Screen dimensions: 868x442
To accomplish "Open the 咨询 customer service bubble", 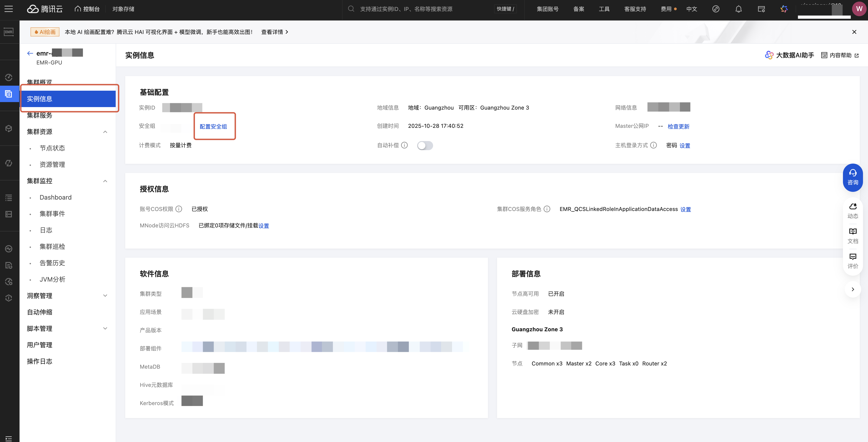I will click(x=853, y=177).
